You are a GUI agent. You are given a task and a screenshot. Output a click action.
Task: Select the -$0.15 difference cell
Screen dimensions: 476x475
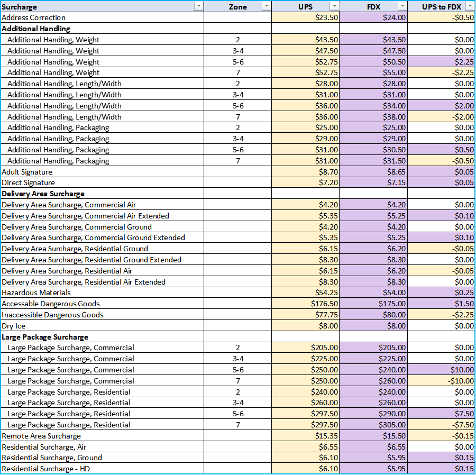pos(442,435)
